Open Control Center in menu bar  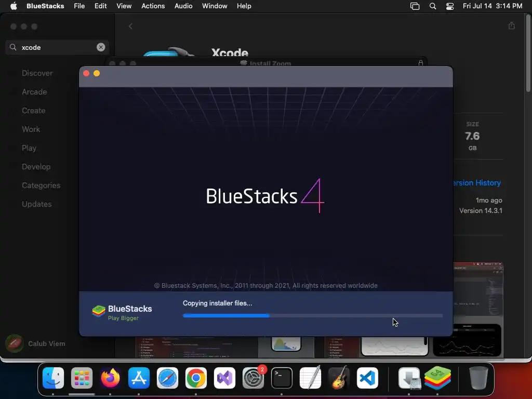click(x=450, y=6)
